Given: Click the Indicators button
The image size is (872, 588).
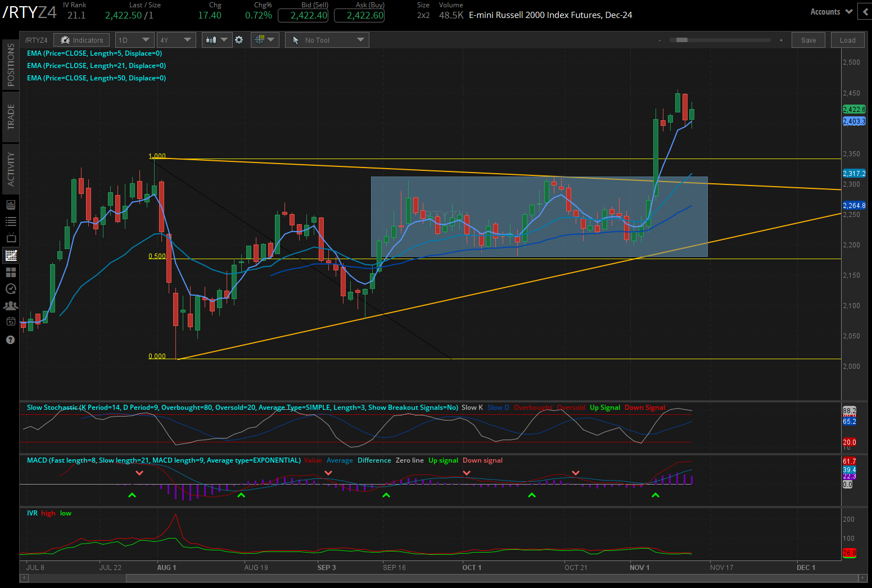Looking at the screenshot, I should click(x=82, y=40).
